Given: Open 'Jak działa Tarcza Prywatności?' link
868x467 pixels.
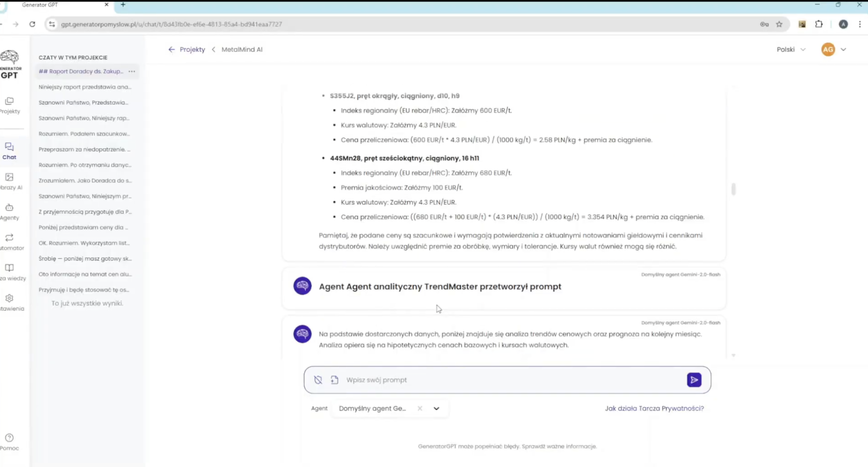Looking at the screenshot, I should (654, 408).
